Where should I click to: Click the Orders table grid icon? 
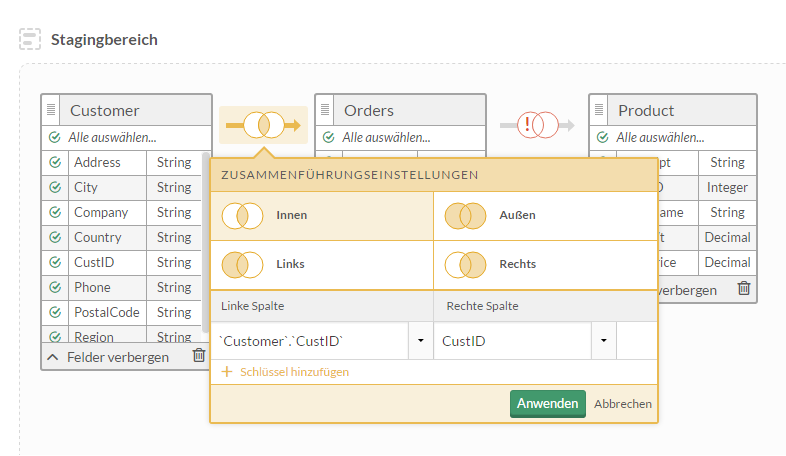(x=327, y=110)
